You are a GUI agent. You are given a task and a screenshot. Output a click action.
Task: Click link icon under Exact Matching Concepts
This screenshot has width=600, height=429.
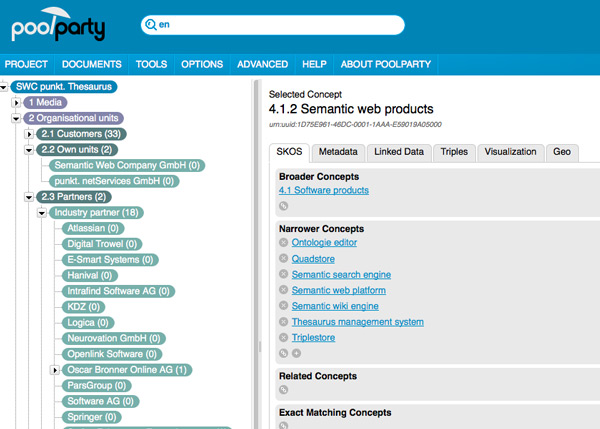pos(284,425)
